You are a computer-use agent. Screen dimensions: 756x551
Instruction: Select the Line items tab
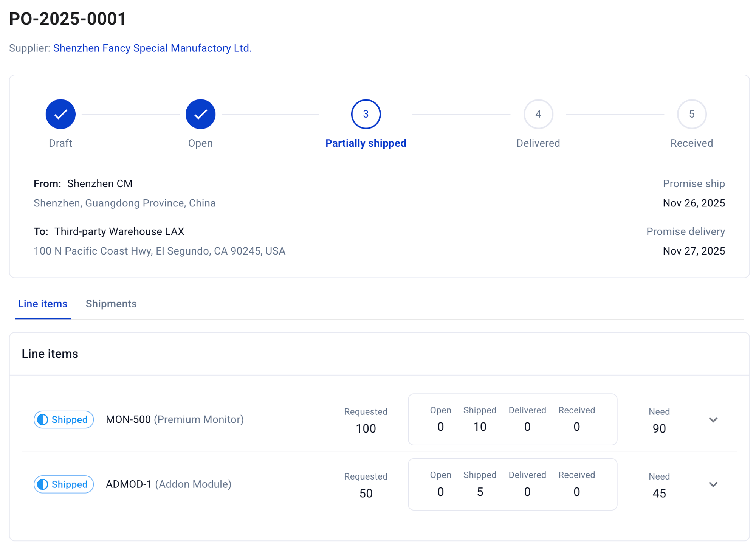click(42, 304)
